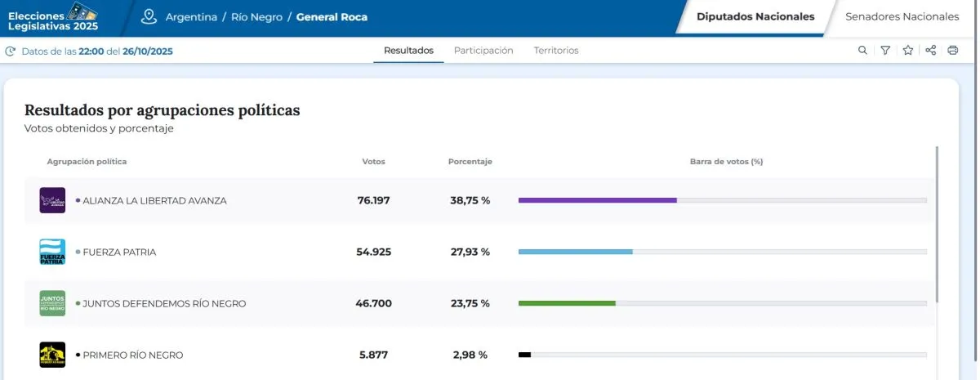Click the purple La Libertad Avanza vote bar

(x=597, y=200)
